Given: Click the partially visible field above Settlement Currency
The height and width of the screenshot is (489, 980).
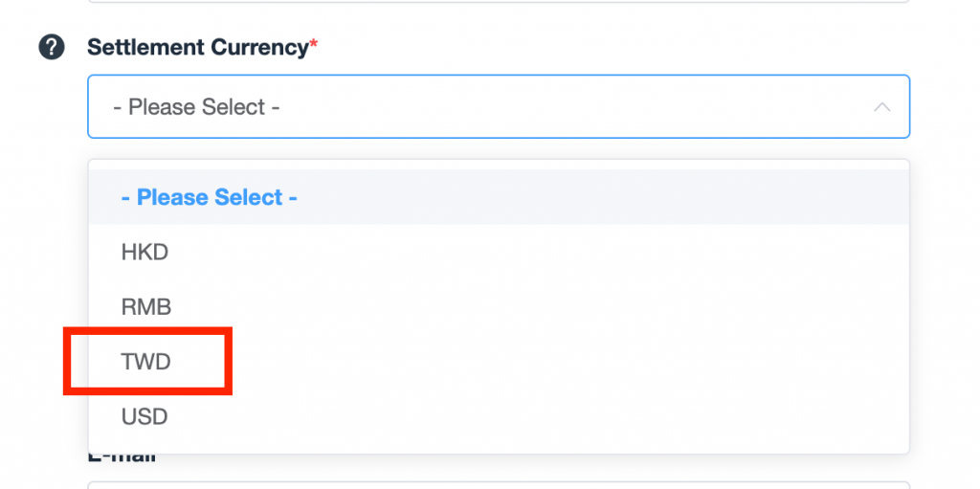Looking at the screenshot, I should [x=499, y=1].
